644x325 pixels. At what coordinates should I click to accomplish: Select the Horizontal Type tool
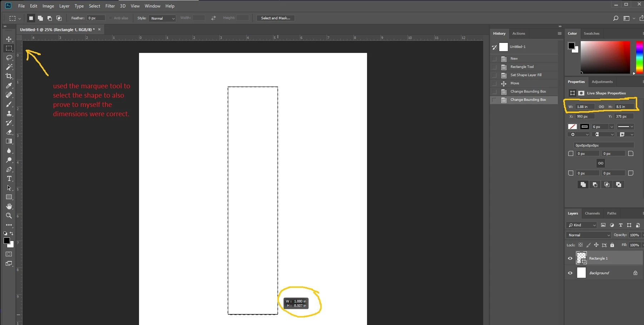(9, 178)
